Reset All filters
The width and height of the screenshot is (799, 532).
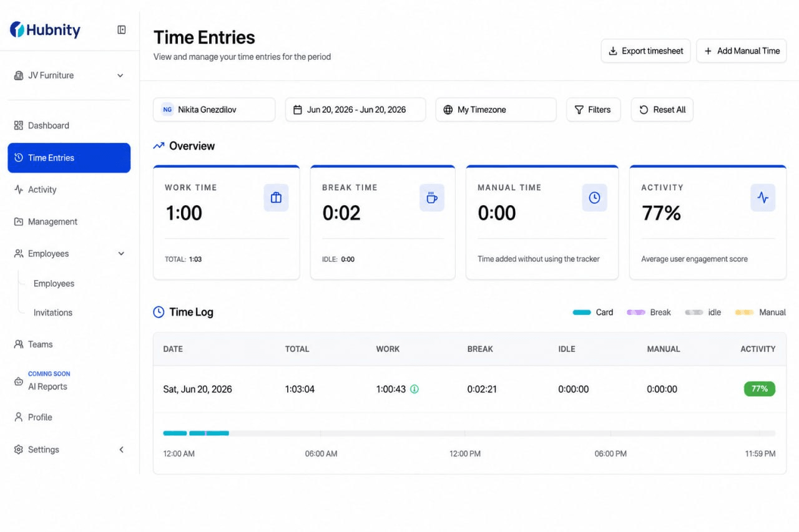(x=662, y=110)
